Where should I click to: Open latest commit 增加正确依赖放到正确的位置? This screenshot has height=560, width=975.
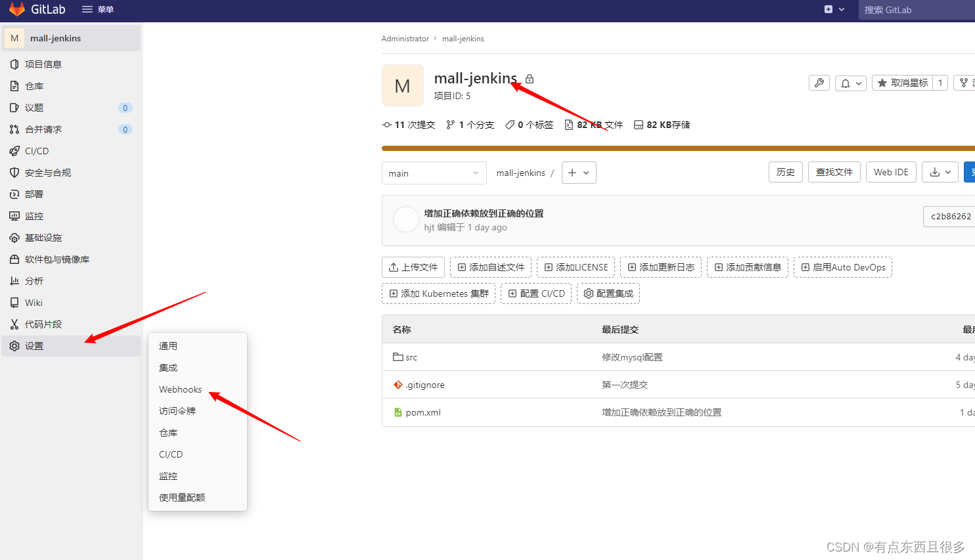[484, 213]
